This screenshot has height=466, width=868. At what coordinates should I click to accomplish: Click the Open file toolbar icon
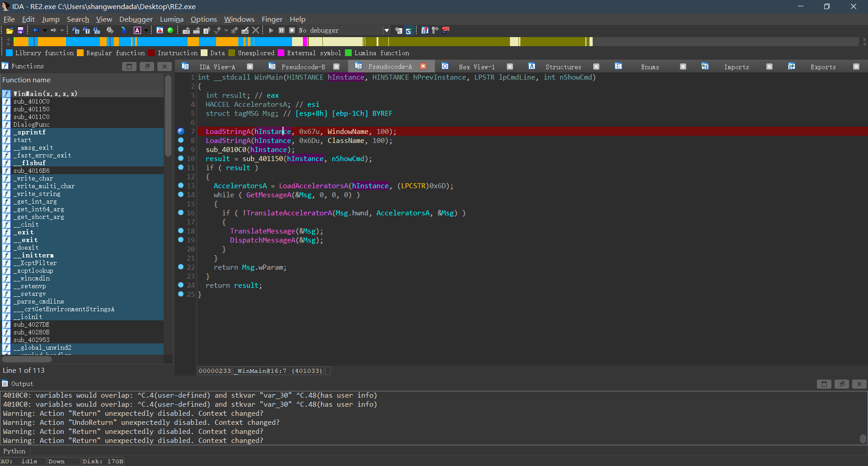click(9, 30)
